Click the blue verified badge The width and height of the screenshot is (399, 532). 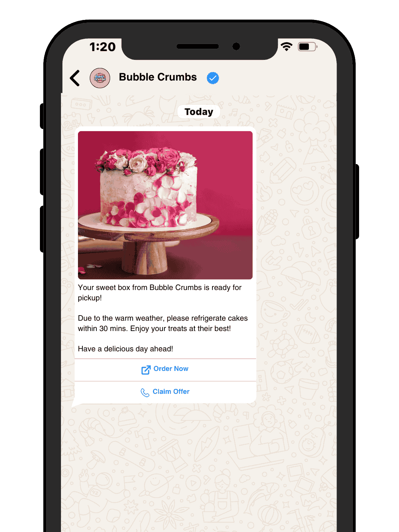point(213,78)
